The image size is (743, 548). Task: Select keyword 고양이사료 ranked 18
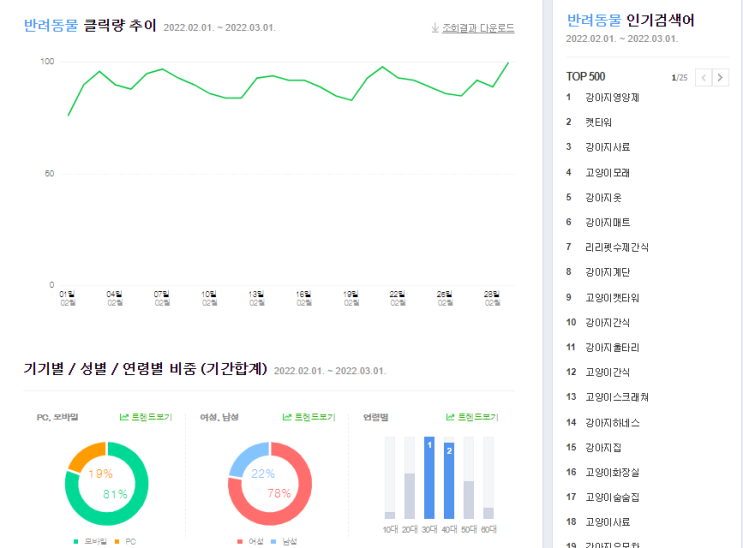click(x=607, y=522)
